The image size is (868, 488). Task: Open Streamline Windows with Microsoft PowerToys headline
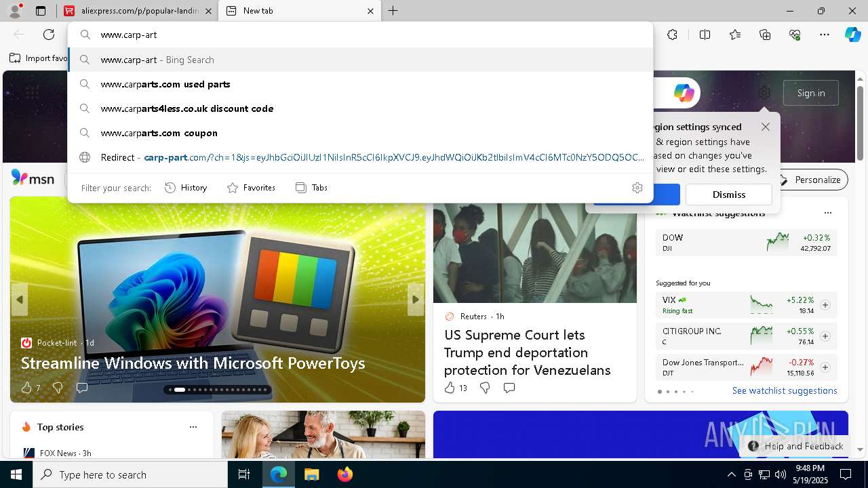pyautogui.click(x=193, y=363)
